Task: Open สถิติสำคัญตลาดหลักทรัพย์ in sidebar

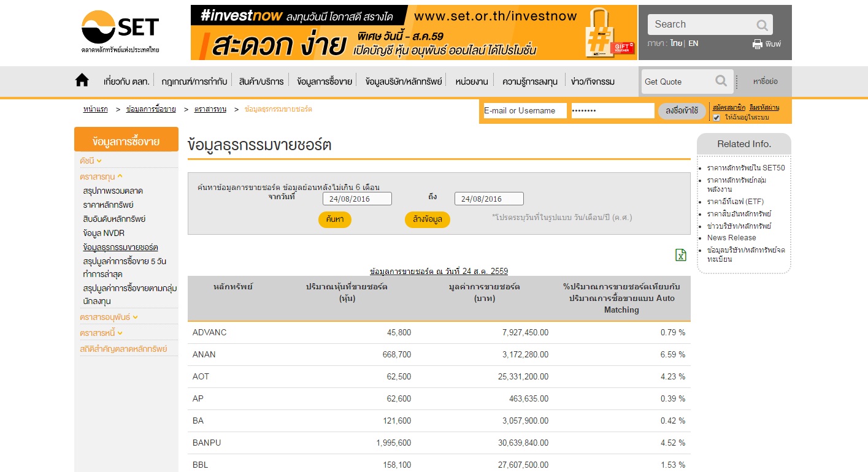Action: pyautogui.click(x=123, y=349)
